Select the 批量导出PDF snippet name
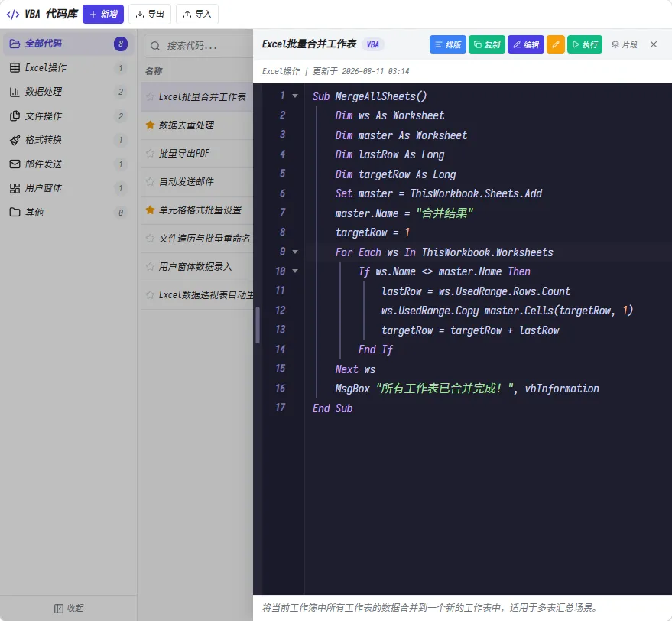Screen dimensions: 672x621 point(184,154)
